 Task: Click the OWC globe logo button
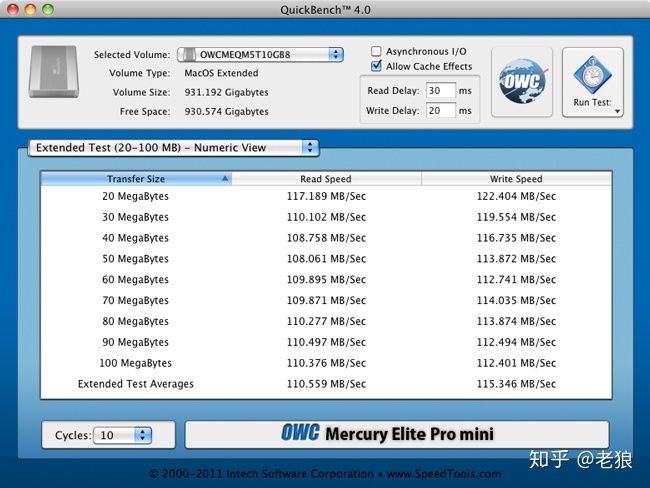pyautogui.click(x=522, y=82)
